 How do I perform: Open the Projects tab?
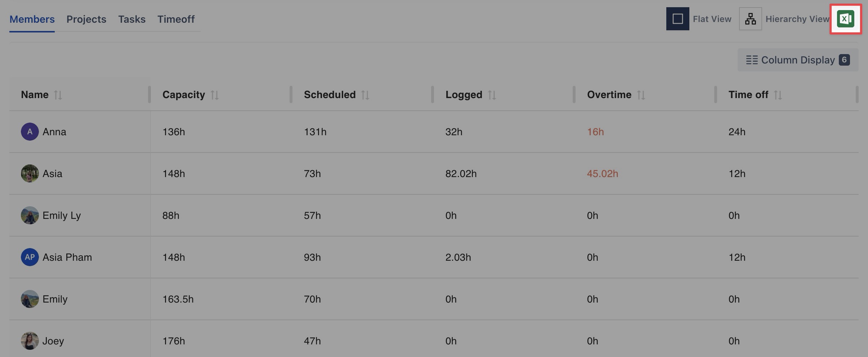[86, 19]
